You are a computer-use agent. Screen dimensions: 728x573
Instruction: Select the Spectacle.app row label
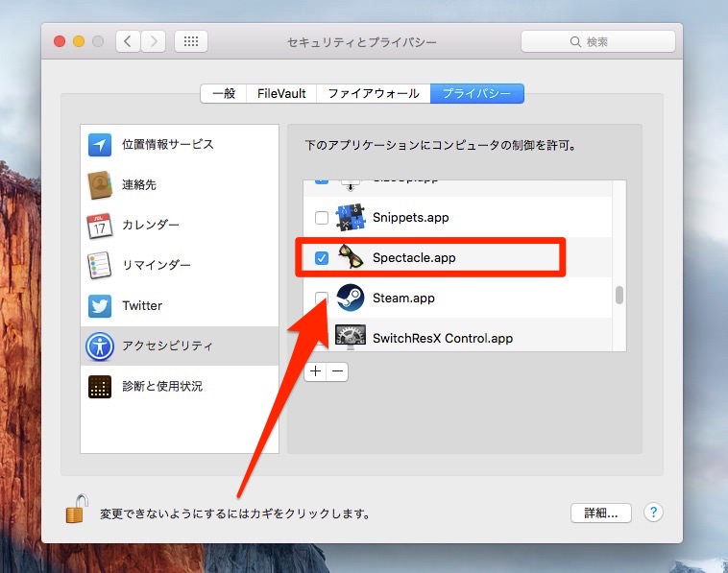[x=414, y=257]
